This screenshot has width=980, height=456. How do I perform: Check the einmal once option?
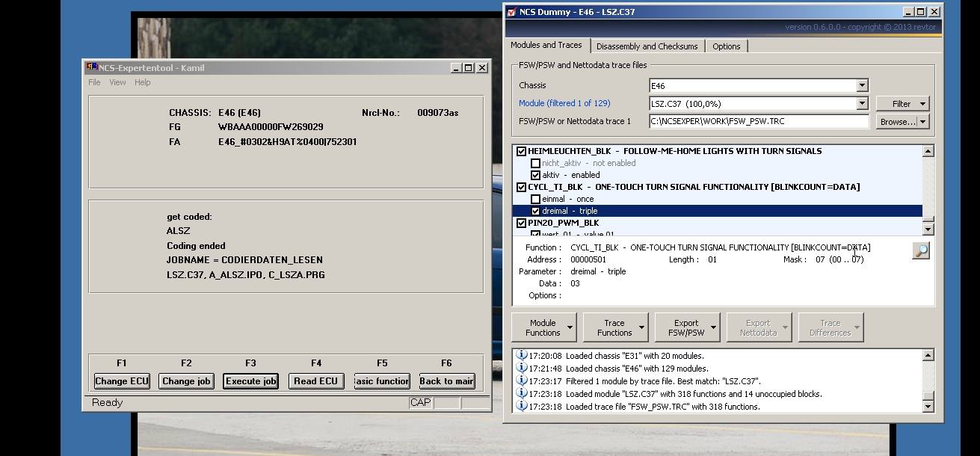click(x=535, y=199)
